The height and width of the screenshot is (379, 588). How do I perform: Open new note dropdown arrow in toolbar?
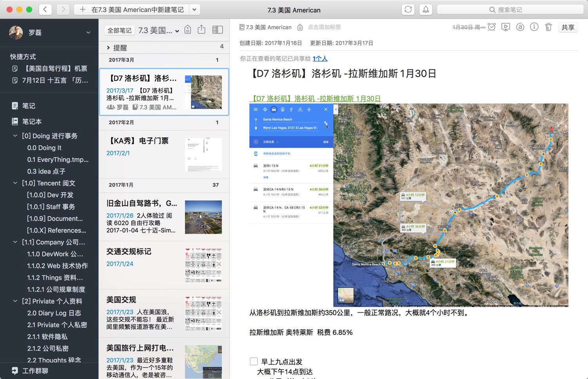pyautogui.click(x=194, y=10)
